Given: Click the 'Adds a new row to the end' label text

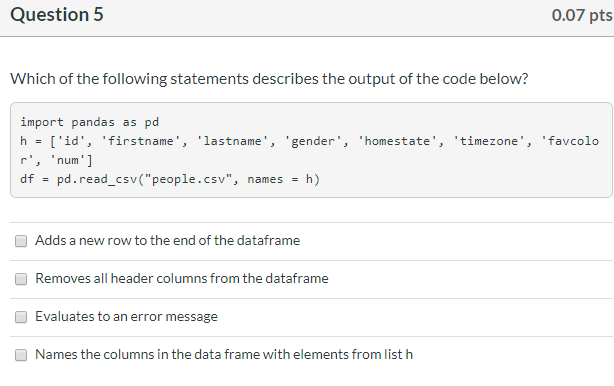Looking at the screenshot, I should [x=168, y=240].
